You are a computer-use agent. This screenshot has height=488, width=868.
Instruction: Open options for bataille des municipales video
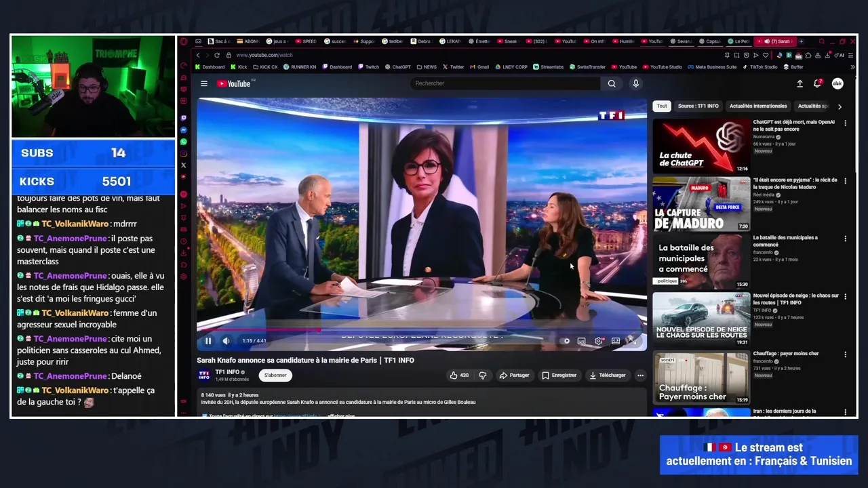(x=845, y=239)
